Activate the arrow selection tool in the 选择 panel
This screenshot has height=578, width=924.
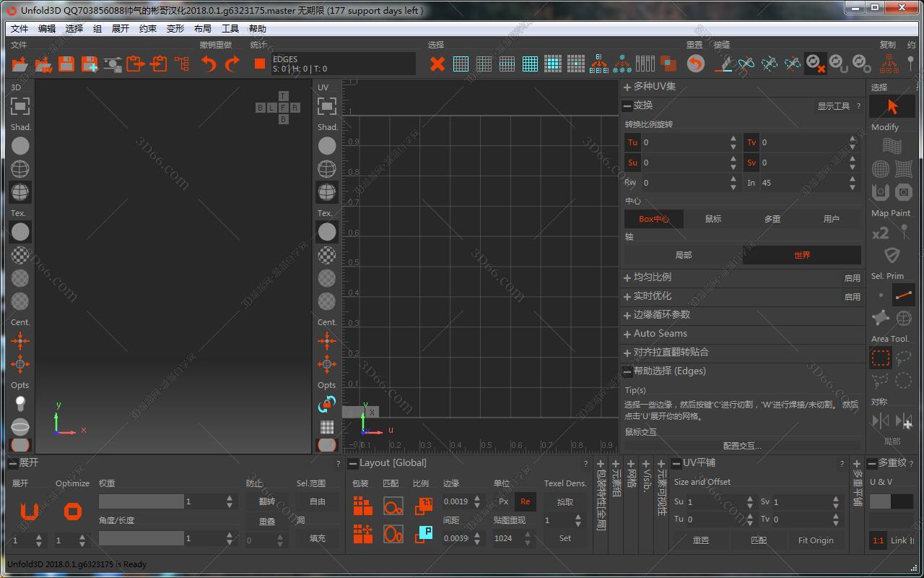point(892,106)
